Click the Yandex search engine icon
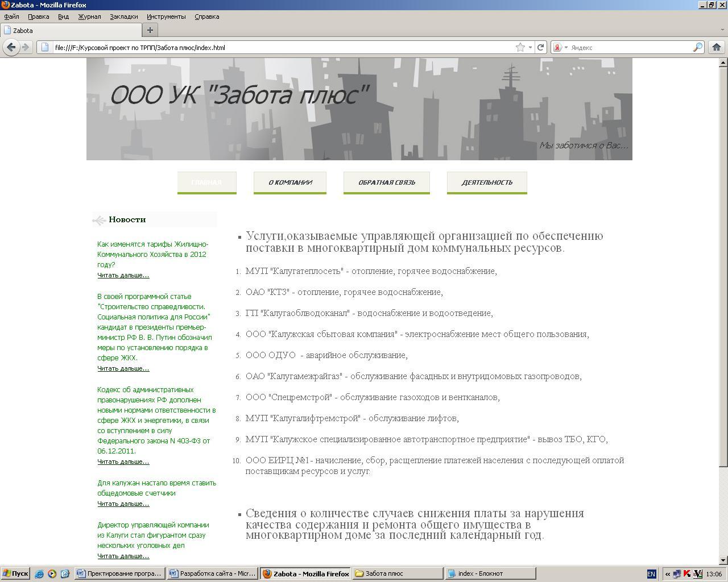The width and height of the screenshot is (728, 582). 558,47
